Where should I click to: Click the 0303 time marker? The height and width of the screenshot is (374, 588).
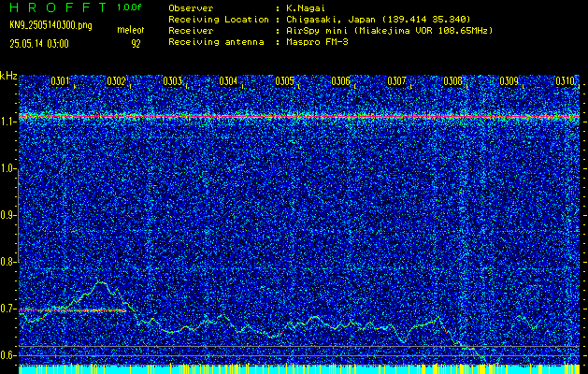point(173,81)
